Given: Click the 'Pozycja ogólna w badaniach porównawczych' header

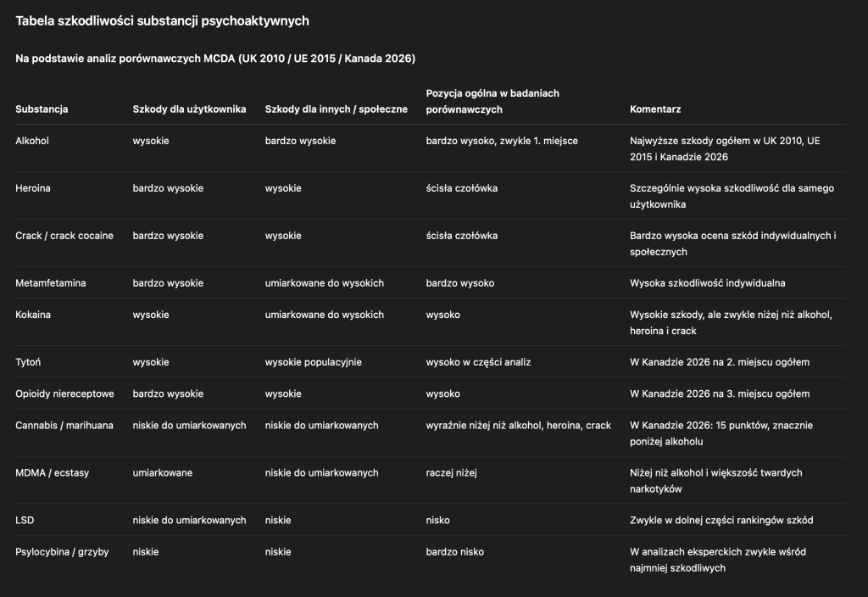Looking at the screenshot, I should [492, 101].
